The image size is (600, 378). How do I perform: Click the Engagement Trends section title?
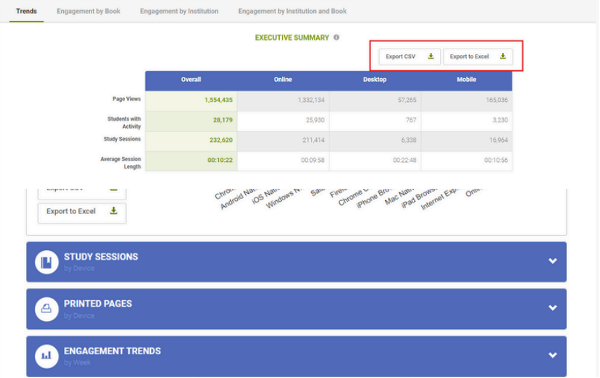pos(112,351)
